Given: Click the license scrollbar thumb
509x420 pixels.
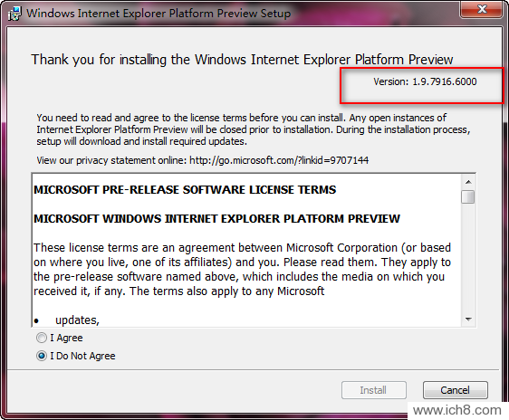Looking at the screenshot, I should click(x=468, y=196).
